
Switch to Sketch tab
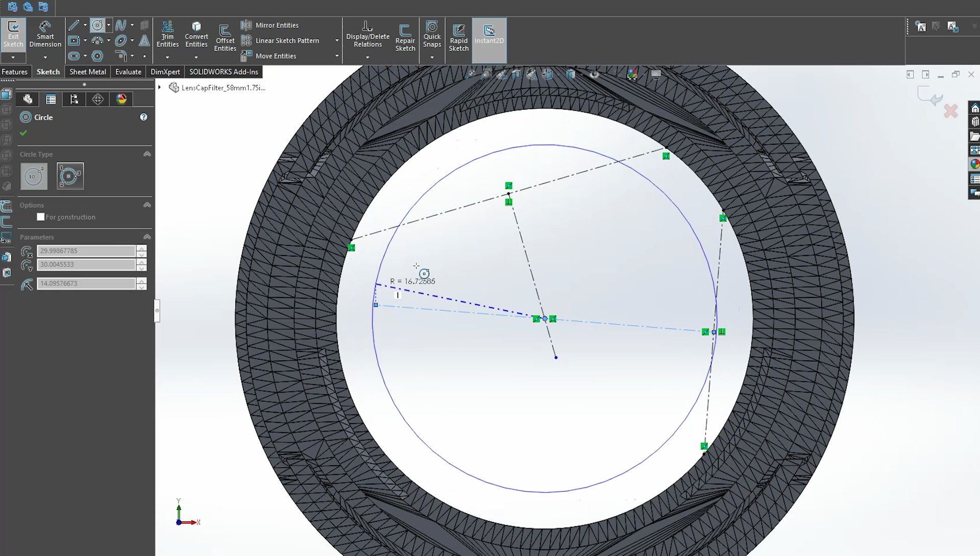pos(48,72)
